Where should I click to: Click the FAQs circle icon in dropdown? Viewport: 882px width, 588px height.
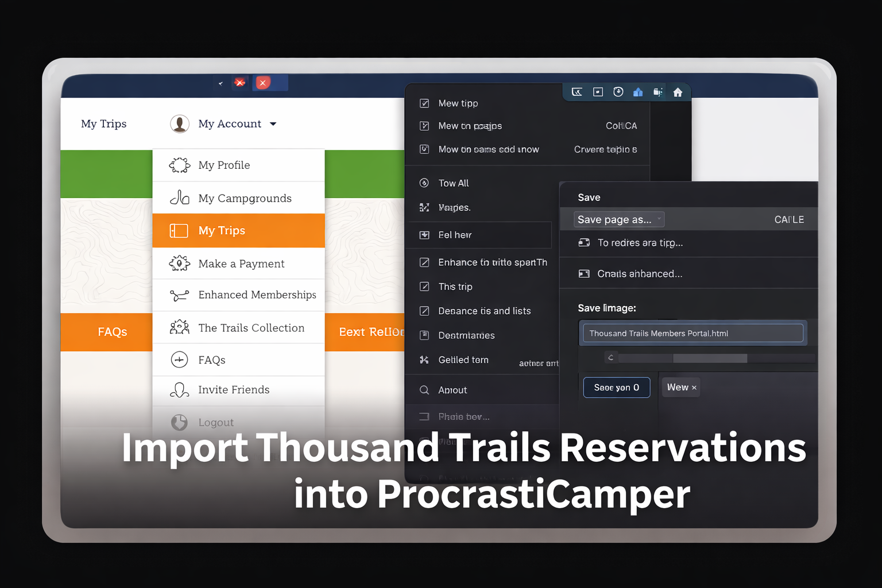(179, 360)
